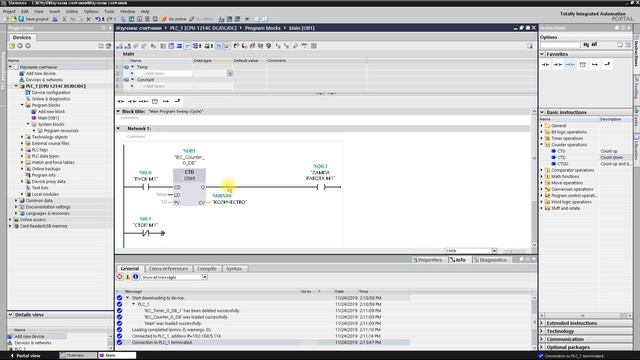Click the cut scissors icon in toolbar
The height and width of the screenshot is (360, 640).
pyautogui.click(x=64, y=19)
